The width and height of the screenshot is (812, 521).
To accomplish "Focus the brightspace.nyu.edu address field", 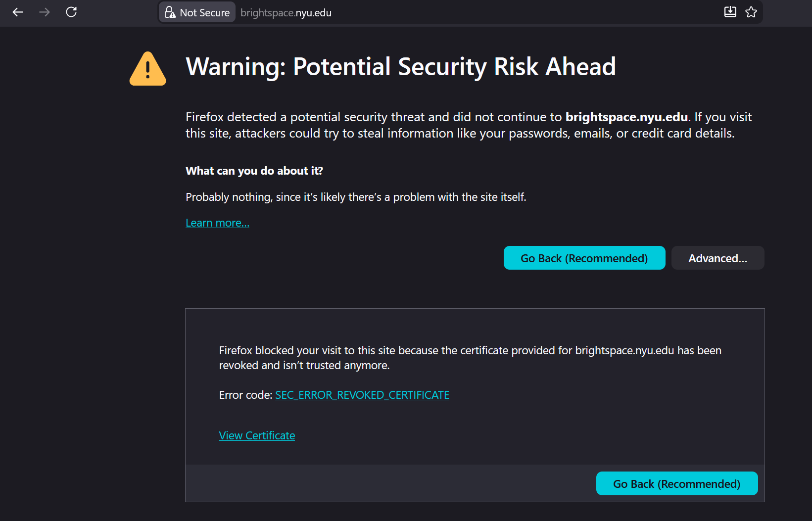I will [445, 13].
